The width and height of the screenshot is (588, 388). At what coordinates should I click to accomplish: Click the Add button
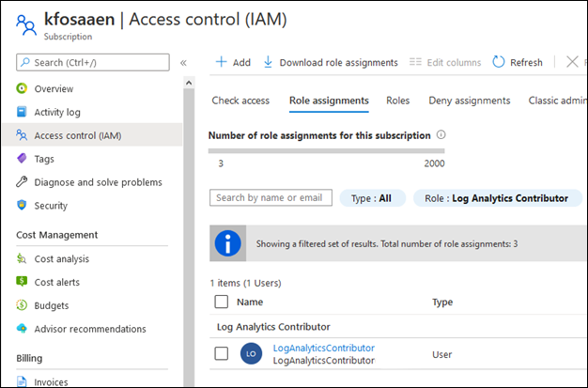233,62
